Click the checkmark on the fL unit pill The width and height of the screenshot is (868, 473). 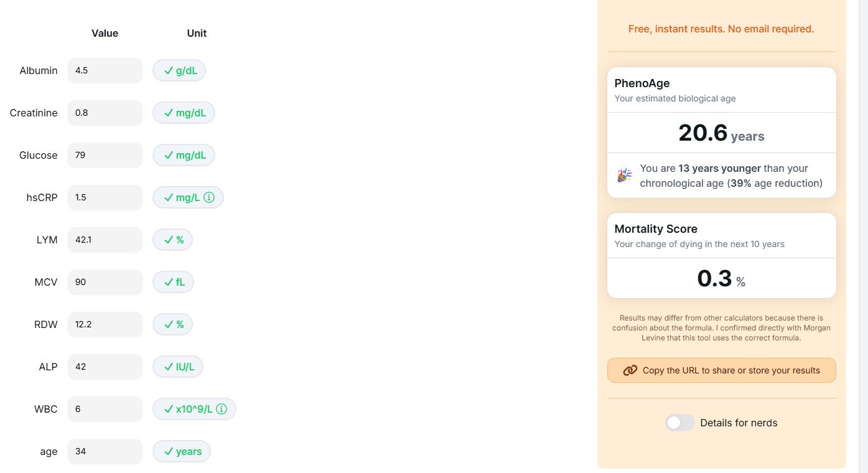(x=169, y=283)
